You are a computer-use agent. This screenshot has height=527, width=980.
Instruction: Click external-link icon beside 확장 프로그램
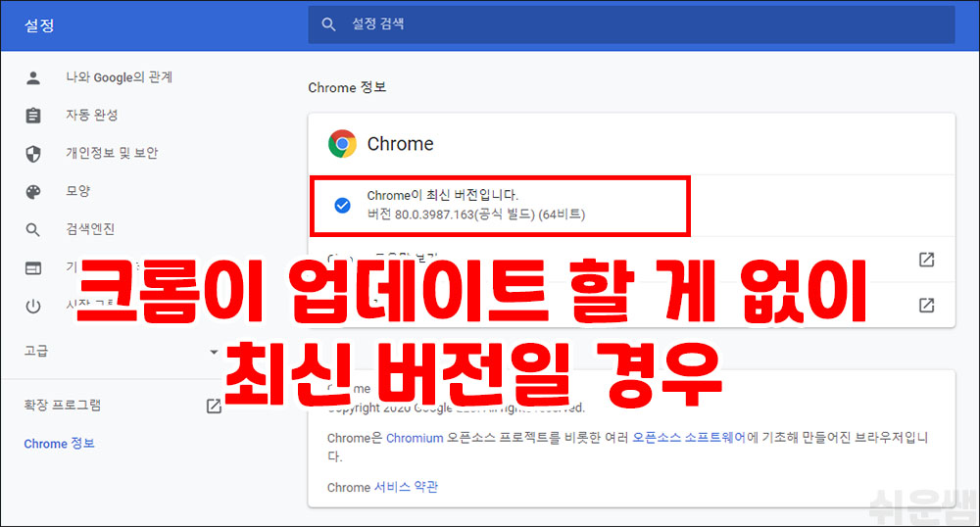[x=214, y=406]
